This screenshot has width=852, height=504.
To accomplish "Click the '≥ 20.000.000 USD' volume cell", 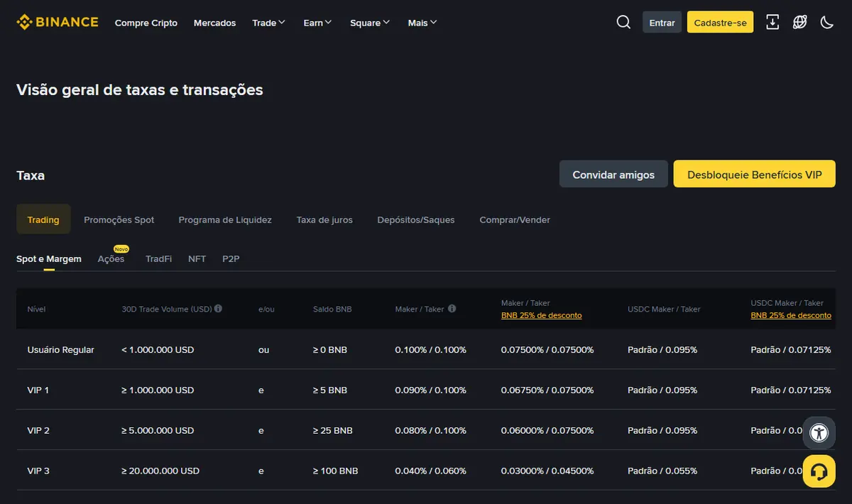I will pos(160,471).
